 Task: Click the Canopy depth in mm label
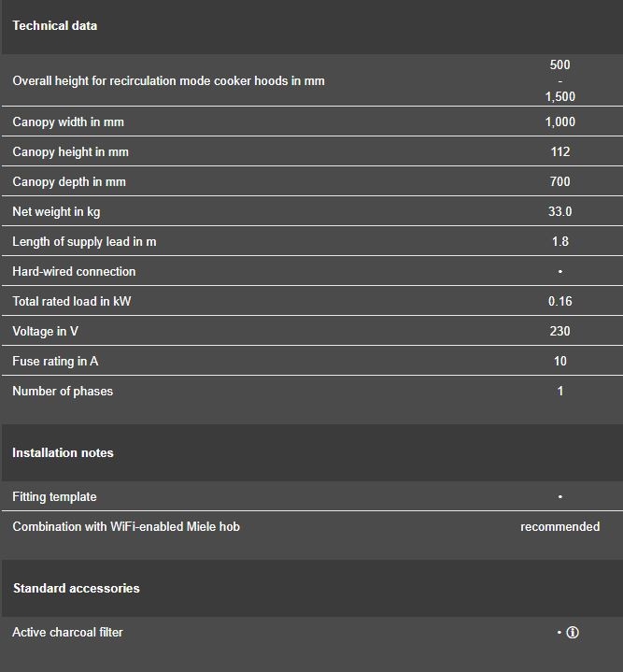(69, 182)
